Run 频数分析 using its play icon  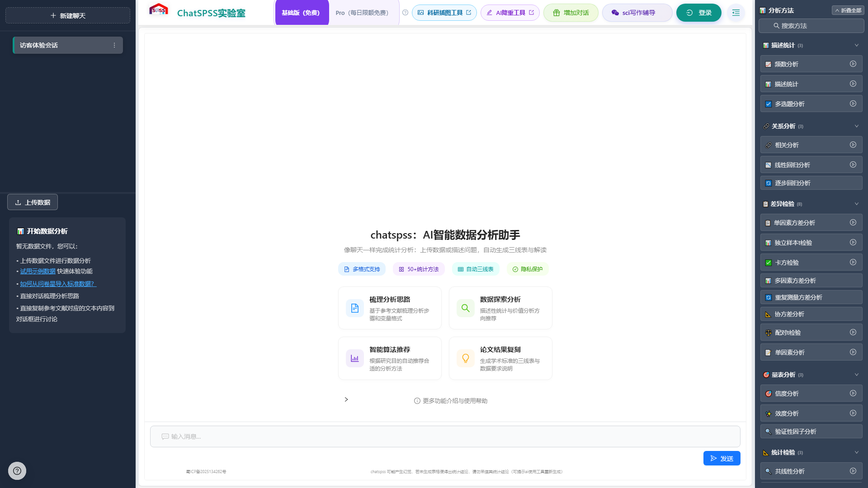(853, 64)
